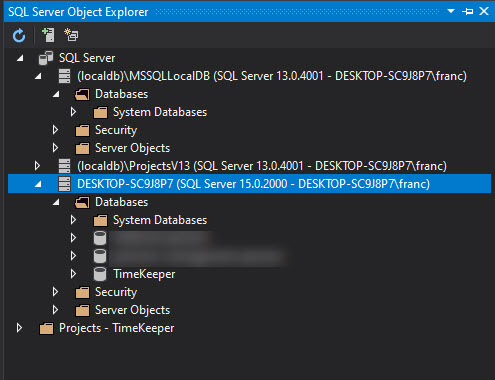Collapse the SQL Server root node
495x380 pixels.
pos(20,58)
